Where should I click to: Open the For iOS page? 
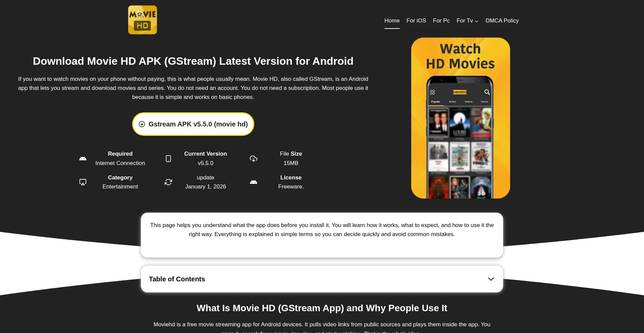tap(416, 20)
